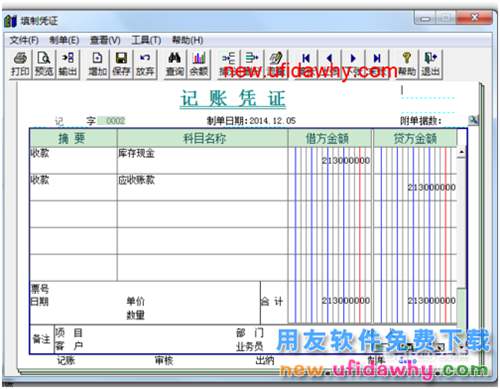Click the 打印 print toolbar icon

click(x=20, y=64)
